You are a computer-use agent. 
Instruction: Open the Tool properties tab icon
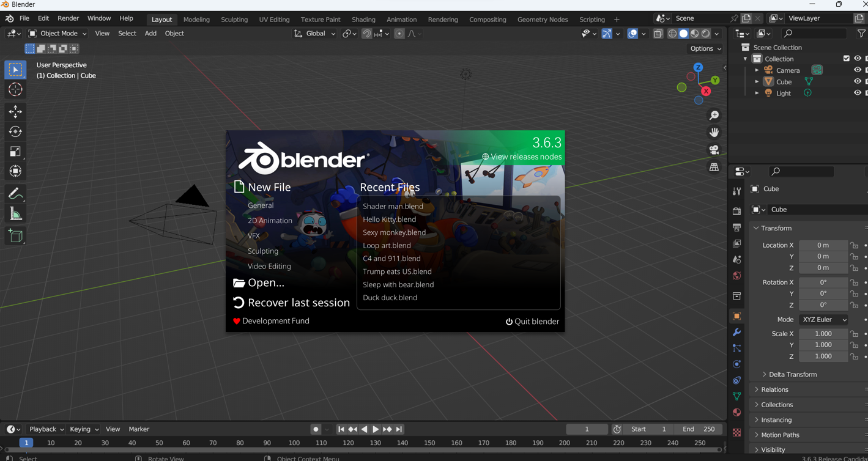point(736,192)
